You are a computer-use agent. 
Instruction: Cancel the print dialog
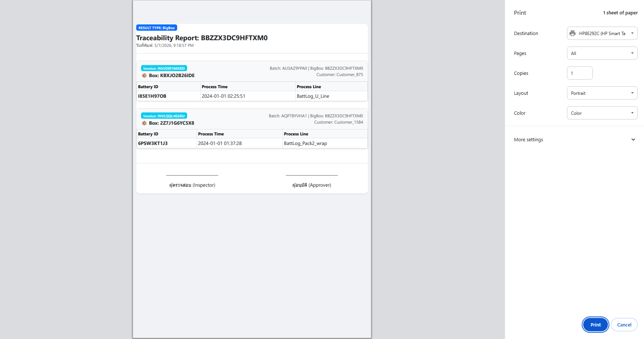[x=624, y=325]
